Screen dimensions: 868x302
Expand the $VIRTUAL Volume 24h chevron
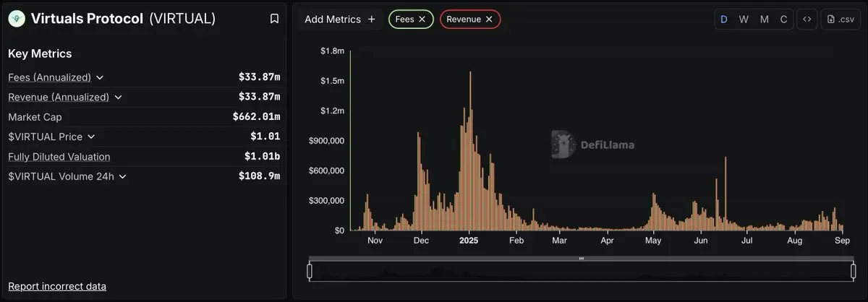(122, 176)
